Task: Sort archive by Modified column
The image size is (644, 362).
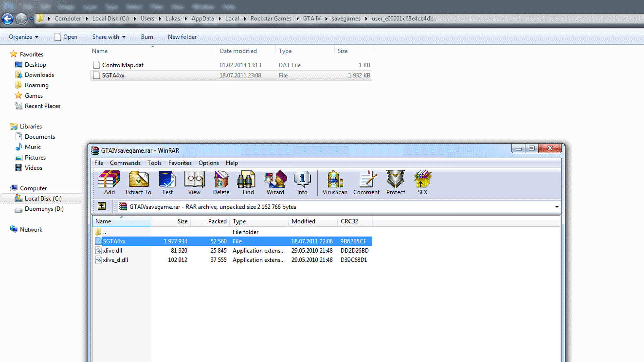Action: pyautogui.click(x=313, y=221)
